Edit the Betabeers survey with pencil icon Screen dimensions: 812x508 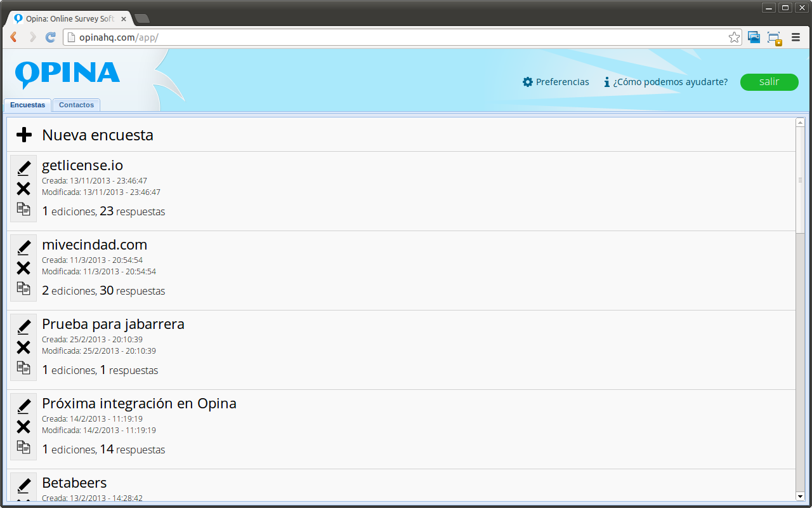pos(23,485)
